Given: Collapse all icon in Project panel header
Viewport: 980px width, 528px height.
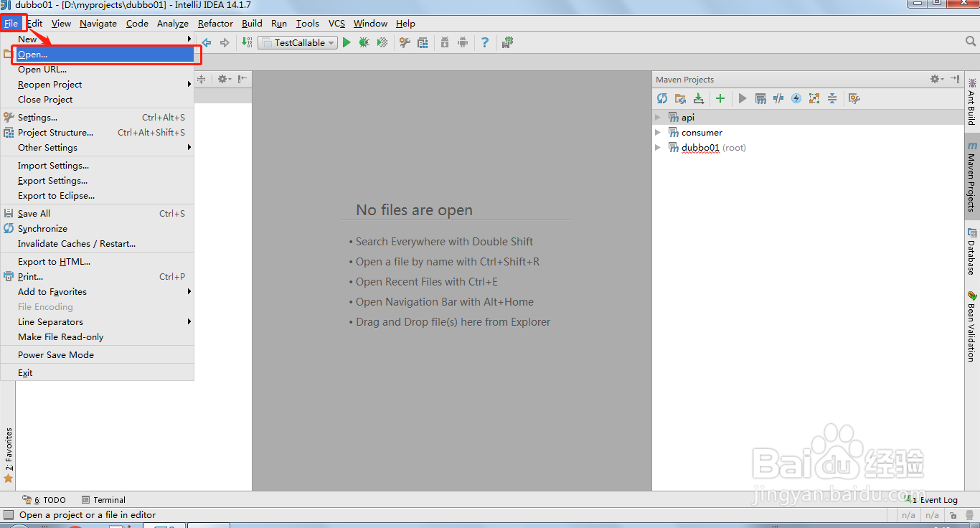Looking at the screenshot, I should [202, 79].
